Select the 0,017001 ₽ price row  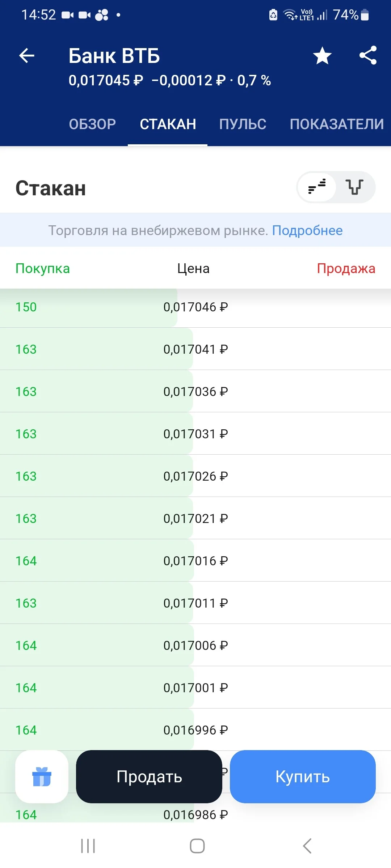click(195, 688)
